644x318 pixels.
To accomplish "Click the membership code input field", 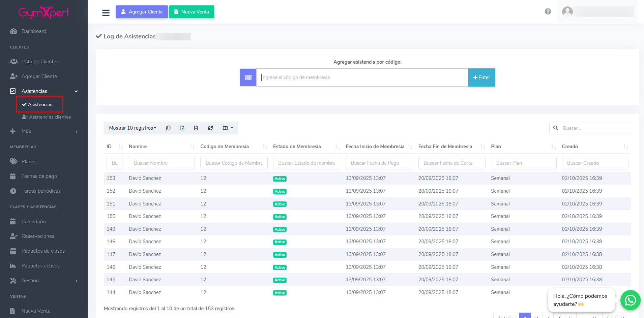I will point(362,77).
